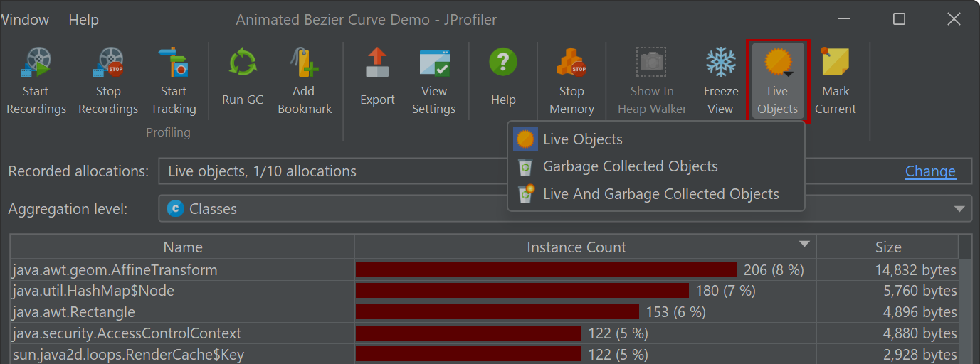Open the Live Objects toolbar dropdown
This screenshot has height=364, width=980.
(x=777, y=80)
